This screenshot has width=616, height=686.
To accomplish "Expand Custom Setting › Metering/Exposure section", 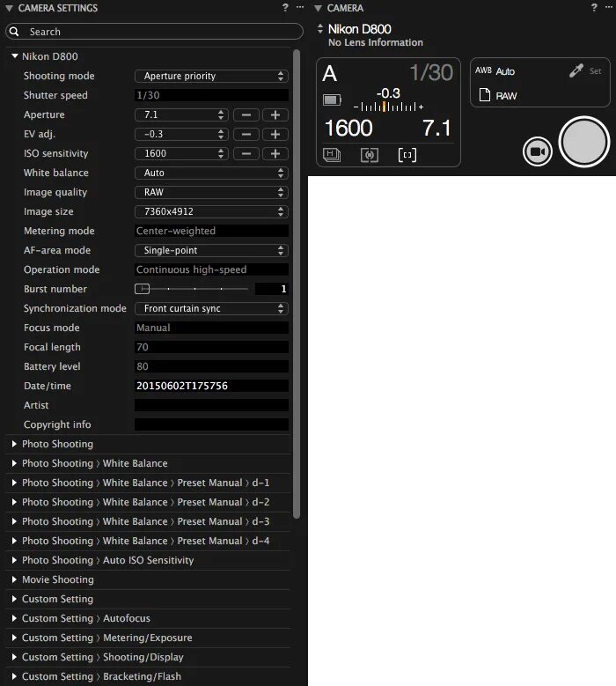I will tap(14, 638).
